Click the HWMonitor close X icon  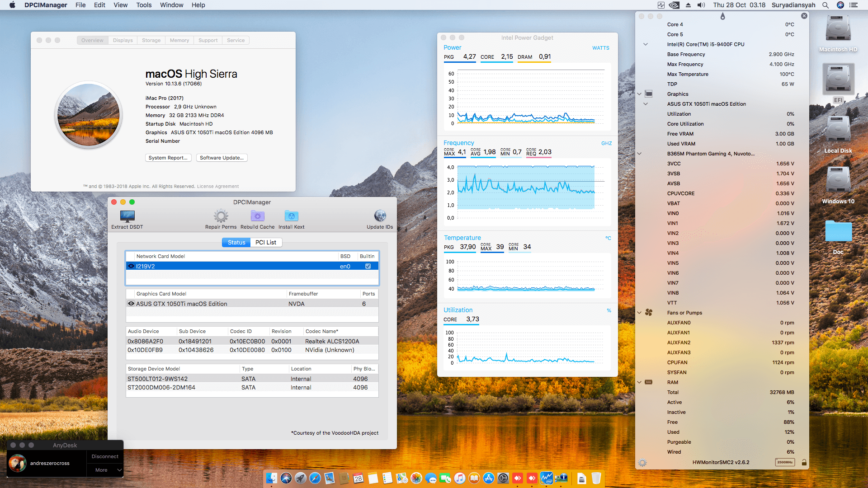(x=804, y=16)
